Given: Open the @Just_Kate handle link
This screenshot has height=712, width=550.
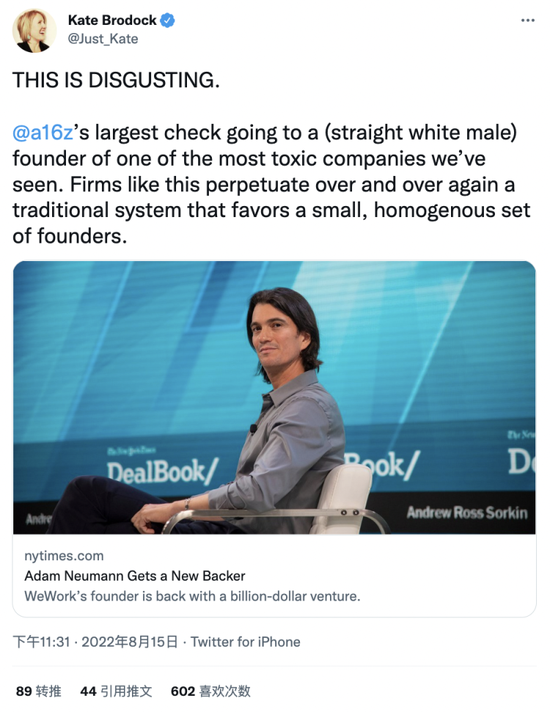Looking at the screenshot, I should [x=103, y=39].
